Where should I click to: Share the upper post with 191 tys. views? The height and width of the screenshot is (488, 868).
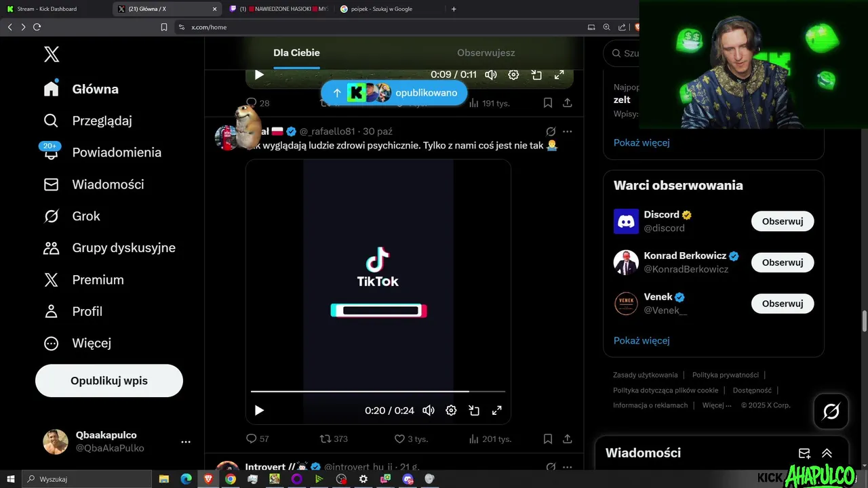(x=568, y=103)
